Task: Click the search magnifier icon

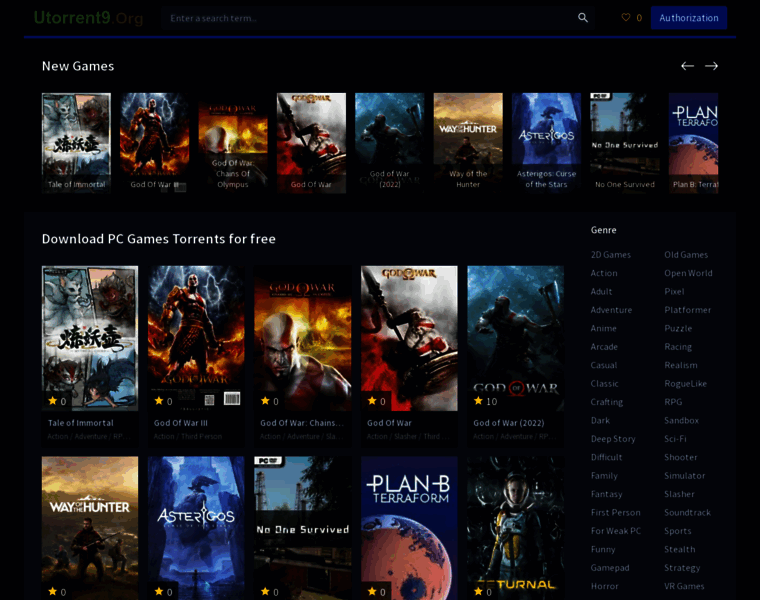Action: pyautogui.click(x=583, y=18)
